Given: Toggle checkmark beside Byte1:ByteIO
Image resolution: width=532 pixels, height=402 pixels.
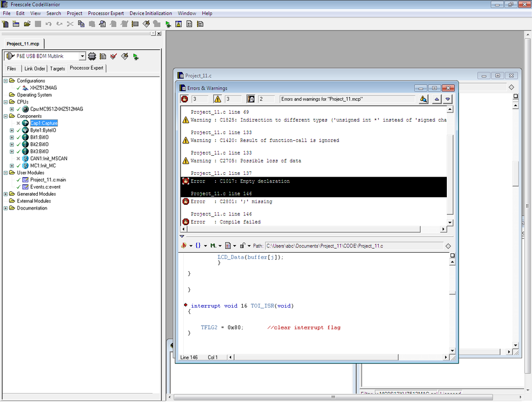Looking at the screenshot, I should click(18, 130).
